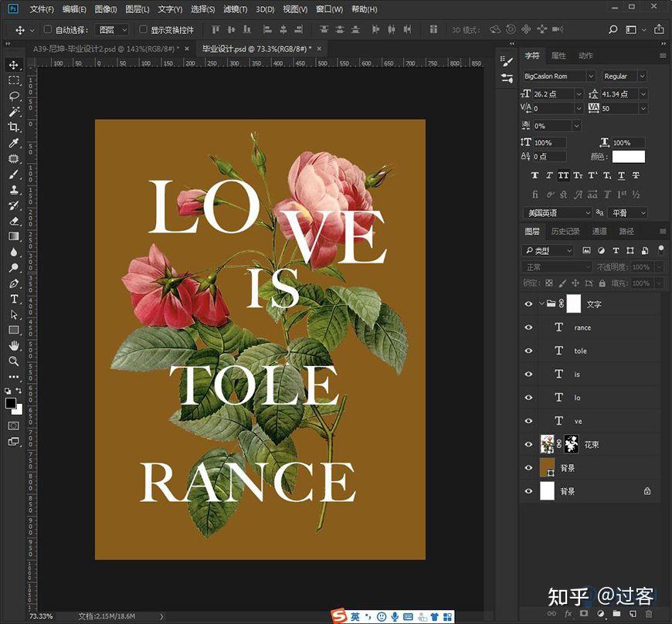This screenshot has height=624, width=672.
Task: Switch to the 通道 tab
Action: [x=599, y=232]
